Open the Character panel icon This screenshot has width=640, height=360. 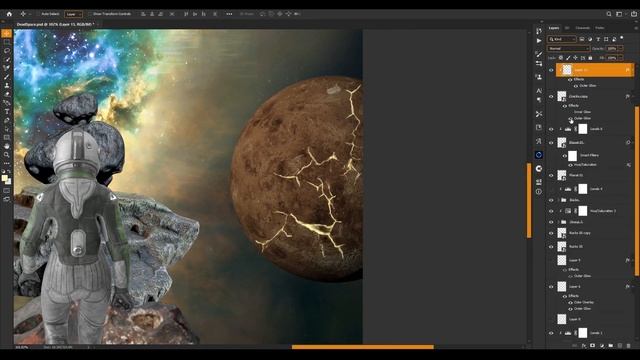point(539,91)
